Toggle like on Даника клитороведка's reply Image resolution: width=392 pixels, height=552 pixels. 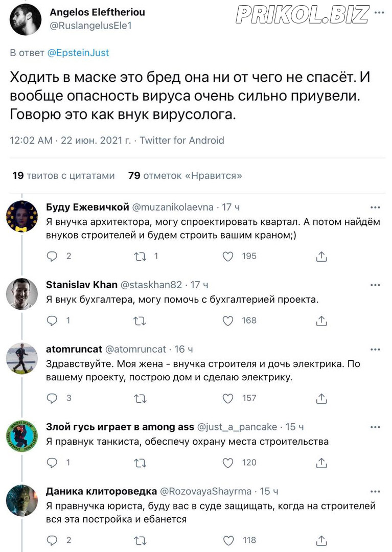[x=228, y=540]
